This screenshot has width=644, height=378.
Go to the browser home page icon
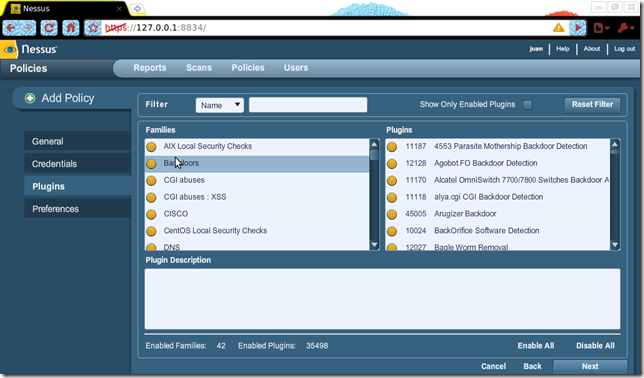tap(71, 28)
